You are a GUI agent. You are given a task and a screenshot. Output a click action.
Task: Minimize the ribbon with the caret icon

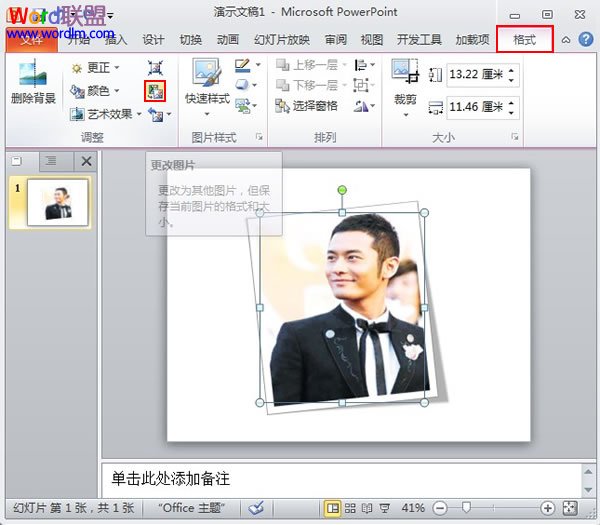coord(566,39)
